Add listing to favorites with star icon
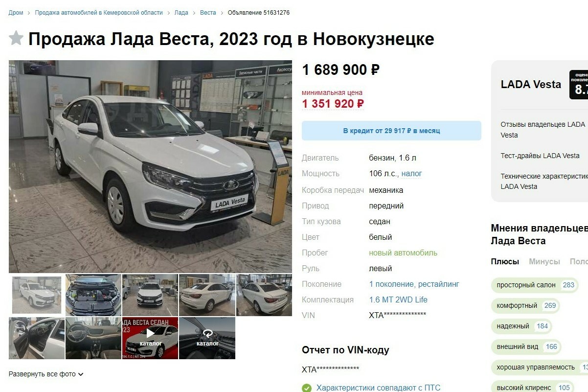Image resolution: width=588 pixels, height=392 pixels. 16,38
